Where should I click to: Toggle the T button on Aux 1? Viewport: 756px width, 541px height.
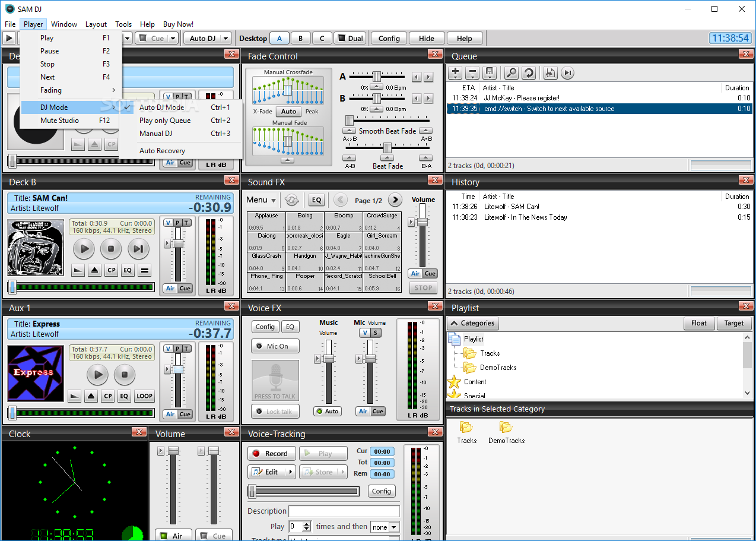pos(186,349)
